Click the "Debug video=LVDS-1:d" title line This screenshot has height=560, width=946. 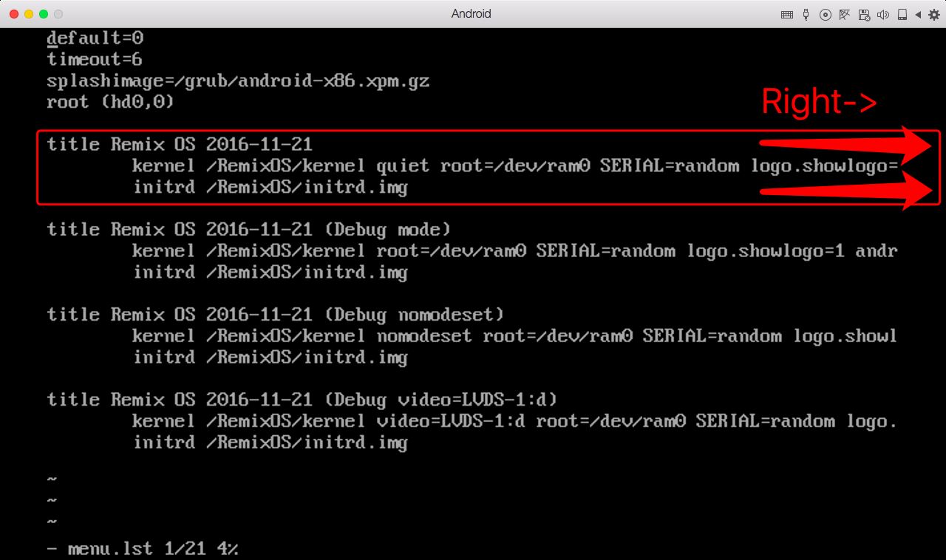coord(302,400)
